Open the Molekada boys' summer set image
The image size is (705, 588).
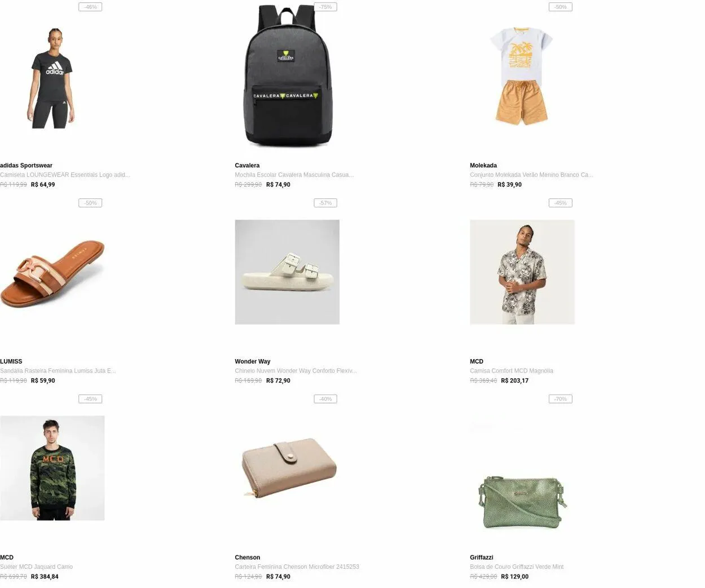[x=522, y=76]
